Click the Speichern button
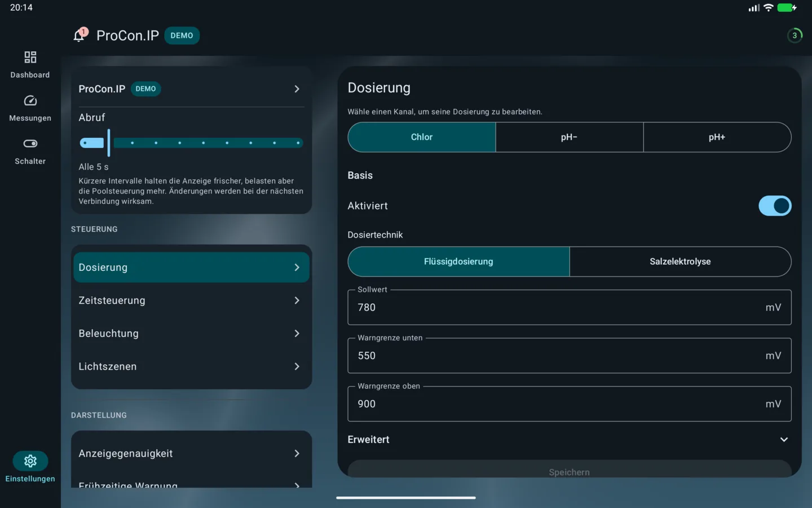The image size is (812, 508). [570, 469]
